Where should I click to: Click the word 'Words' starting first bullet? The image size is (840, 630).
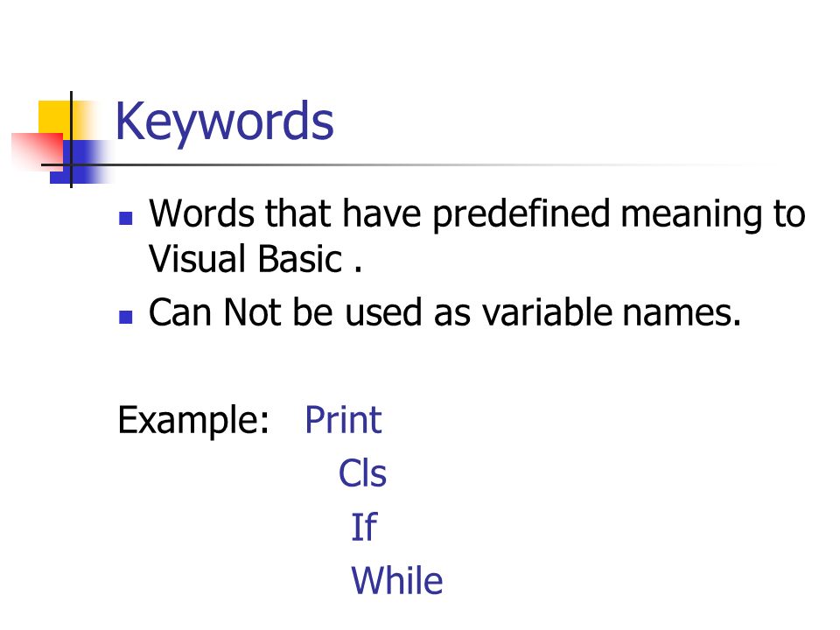click(202, 213)
